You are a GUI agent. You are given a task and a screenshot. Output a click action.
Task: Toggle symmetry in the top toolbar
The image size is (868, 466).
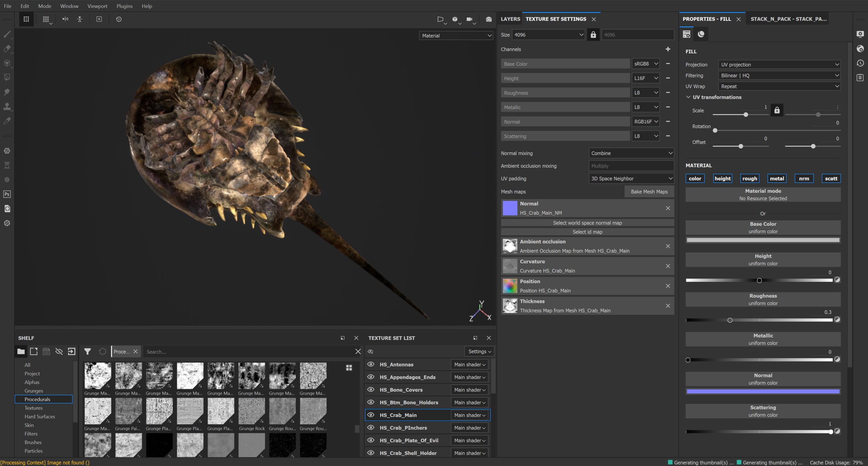pyautogui.click(x=65, y=19)
